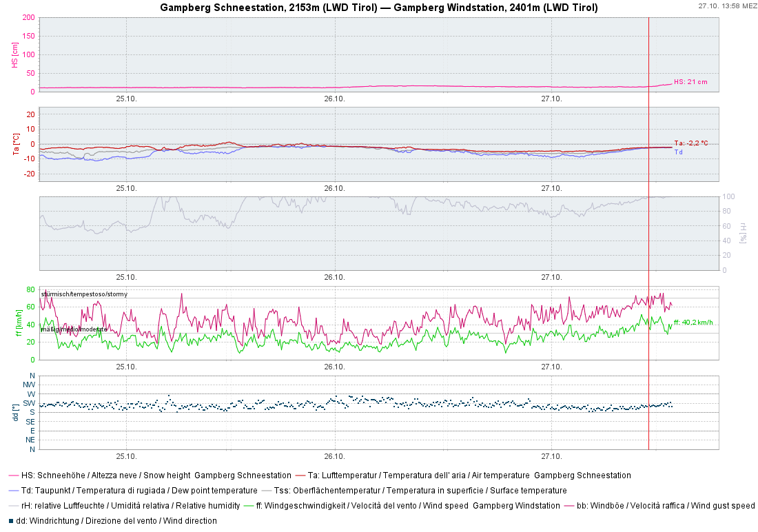The width and height of the screenshot is (758, 532).
Task: Click the blue 'Td' label beside temperature chart
Action: click(x=678, y=152)
